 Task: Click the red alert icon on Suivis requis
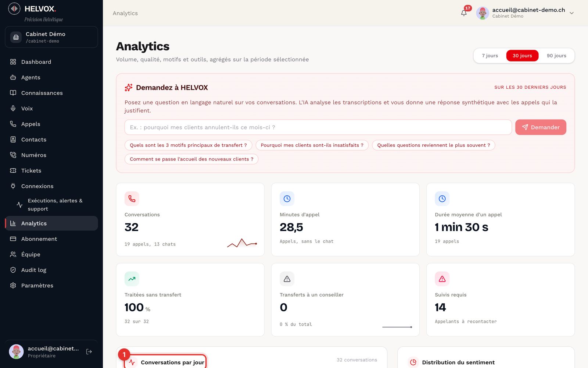click(442, 279)
